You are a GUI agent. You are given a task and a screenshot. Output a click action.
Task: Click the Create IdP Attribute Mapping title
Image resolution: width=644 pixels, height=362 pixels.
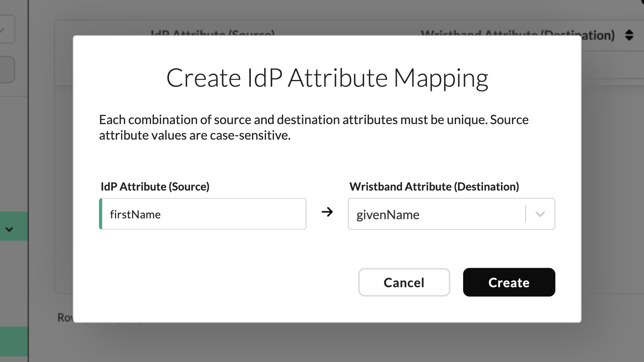327,78
